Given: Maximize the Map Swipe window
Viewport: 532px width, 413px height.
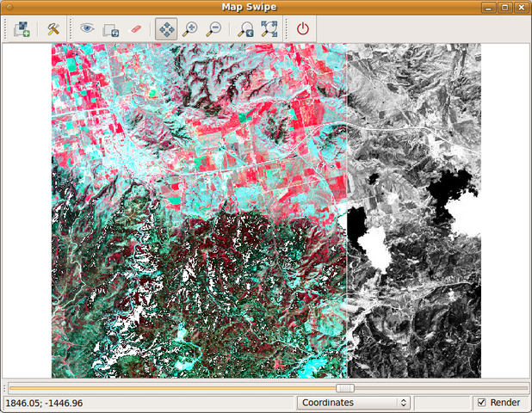Looking at the screenshot, I should [x=504, y=7].
